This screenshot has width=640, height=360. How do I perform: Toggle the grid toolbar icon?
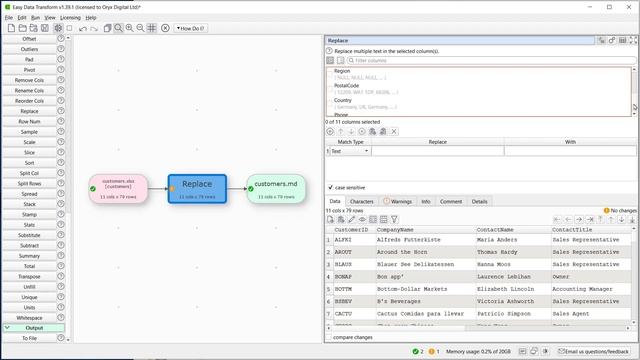pyautogui.click(x=151, y=28)
